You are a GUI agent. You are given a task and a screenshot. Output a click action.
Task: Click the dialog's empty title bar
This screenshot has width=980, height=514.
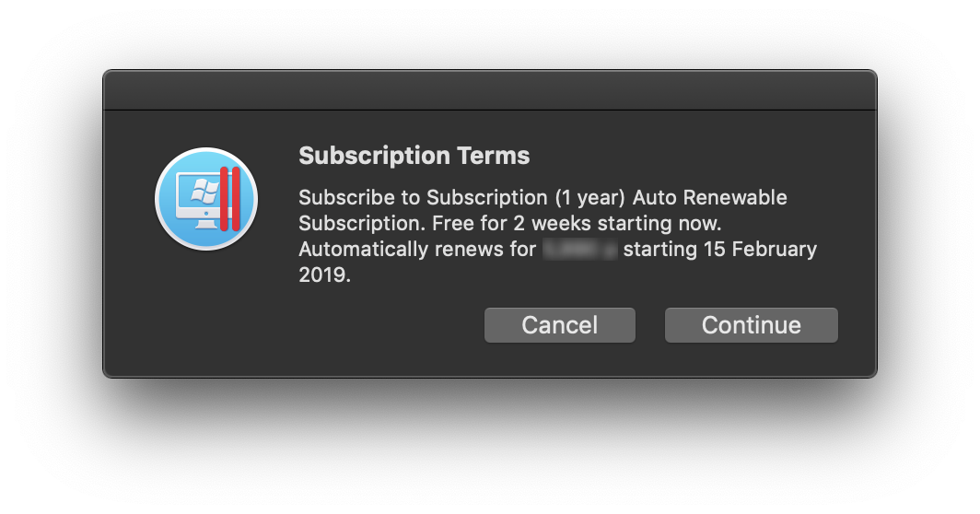click(x=489, y=90)
